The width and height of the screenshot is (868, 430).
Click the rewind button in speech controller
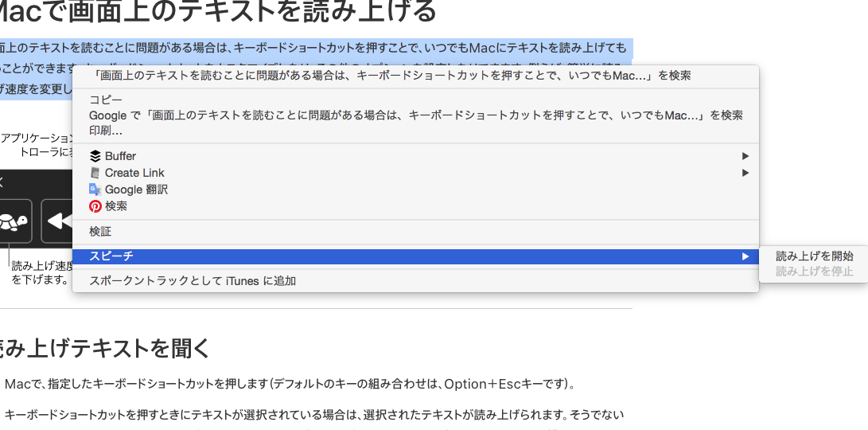pyautogui.click(x=57, y=221)
